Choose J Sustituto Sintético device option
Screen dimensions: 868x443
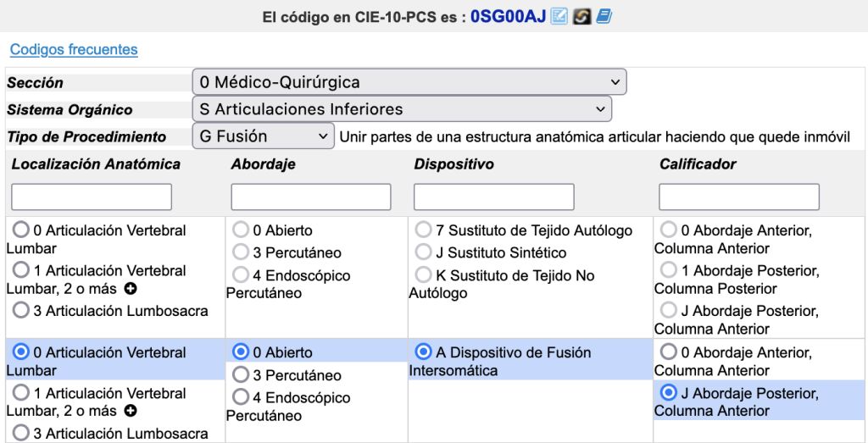click(x=423, y=252)
